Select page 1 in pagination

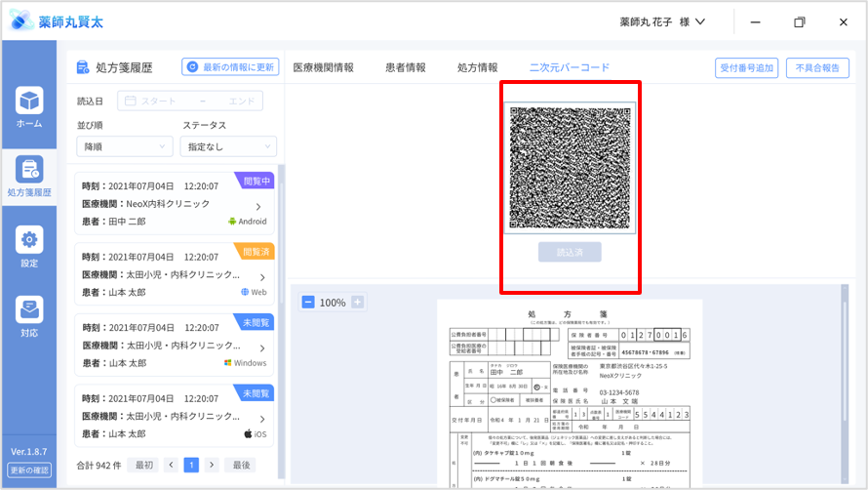click(191, 465)
